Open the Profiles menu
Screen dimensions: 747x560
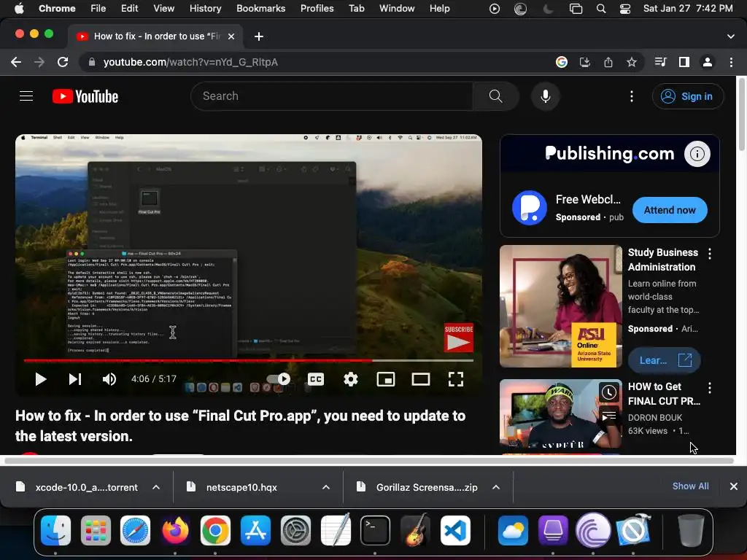click(317, 8)
